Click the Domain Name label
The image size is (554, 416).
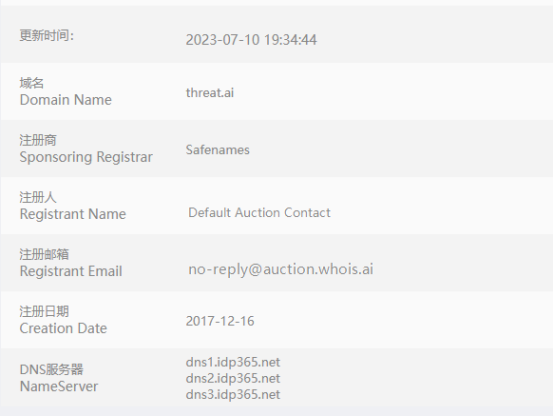tap(66, 100)
